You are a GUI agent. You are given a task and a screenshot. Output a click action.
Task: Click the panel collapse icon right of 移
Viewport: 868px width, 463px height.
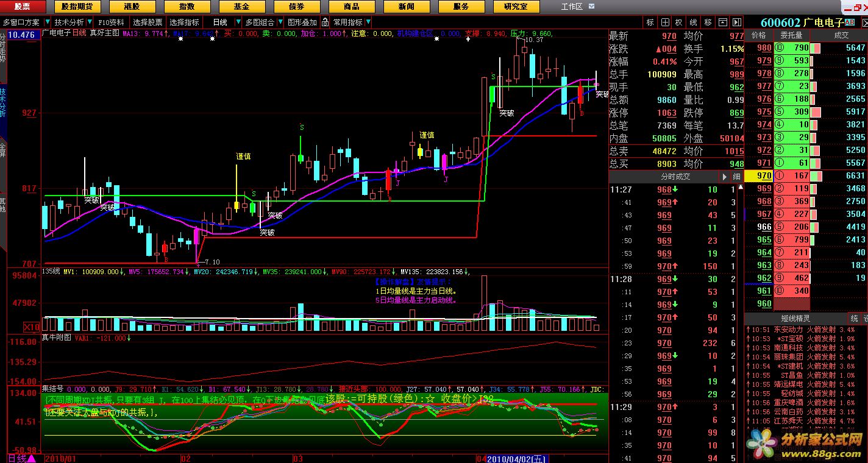click(x=722, y=23)
